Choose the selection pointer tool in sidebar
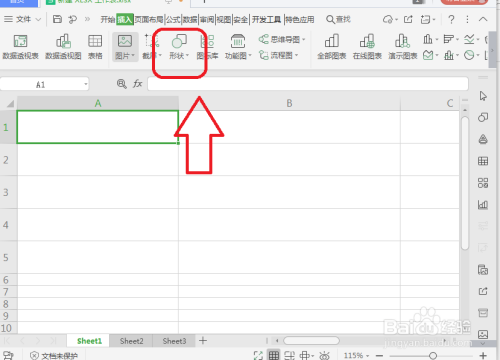This screenshot has width=500, height=360. (483, 96)
